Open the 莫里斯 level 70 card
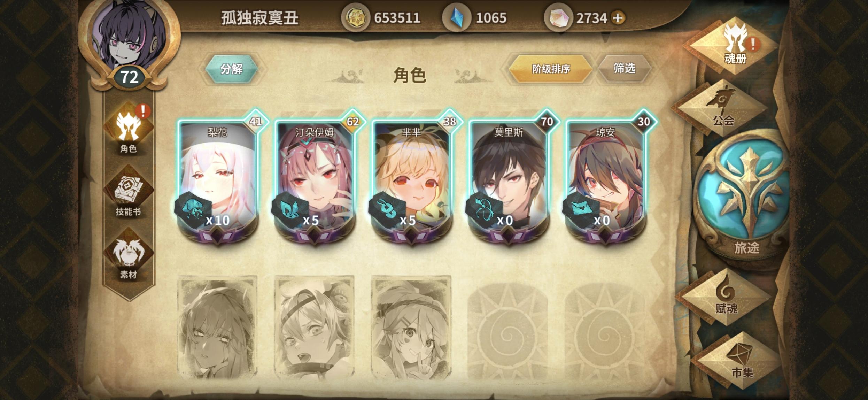The image size is (868, 400). [x=509, y=178]
